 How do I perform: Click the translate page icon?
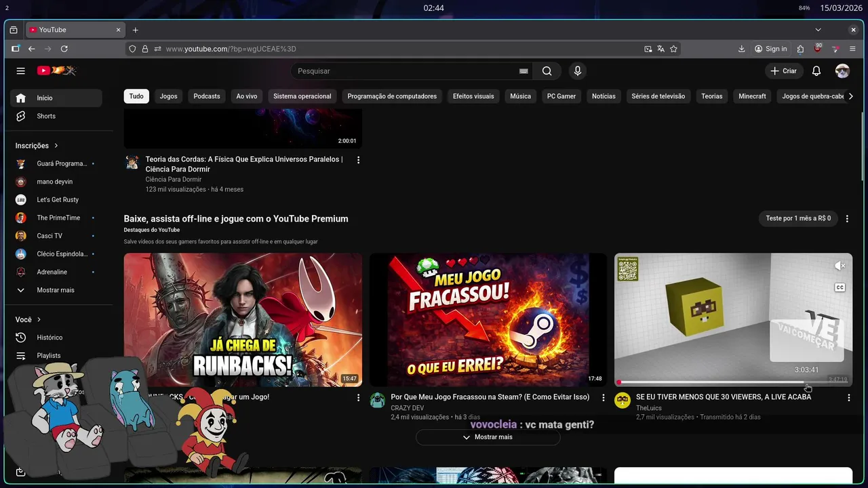[660, 49]
